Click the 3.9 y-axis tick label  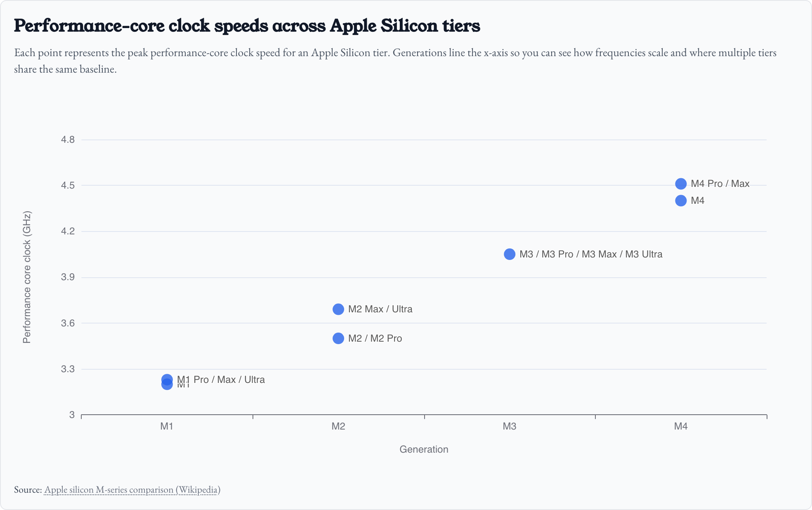(x=68, y=277)
